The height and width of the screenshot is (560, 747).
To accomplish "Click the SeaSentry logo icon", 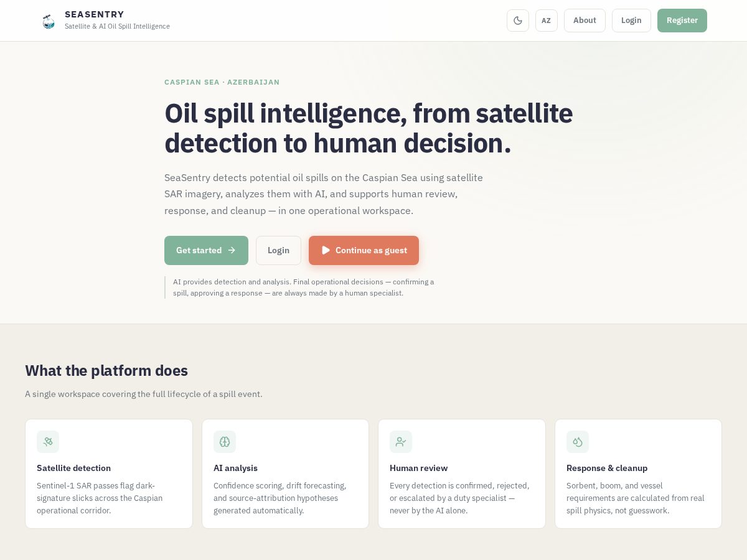I will (49, 22).
